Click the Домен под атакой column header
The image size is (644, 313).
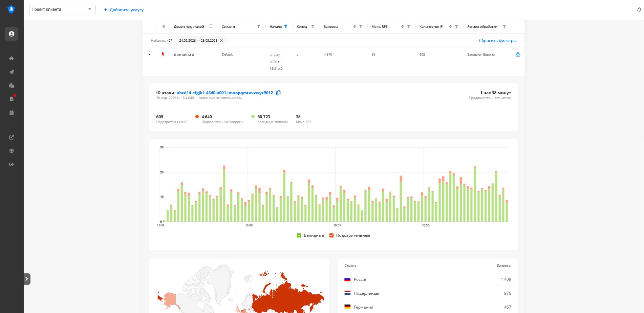(189, 26)
